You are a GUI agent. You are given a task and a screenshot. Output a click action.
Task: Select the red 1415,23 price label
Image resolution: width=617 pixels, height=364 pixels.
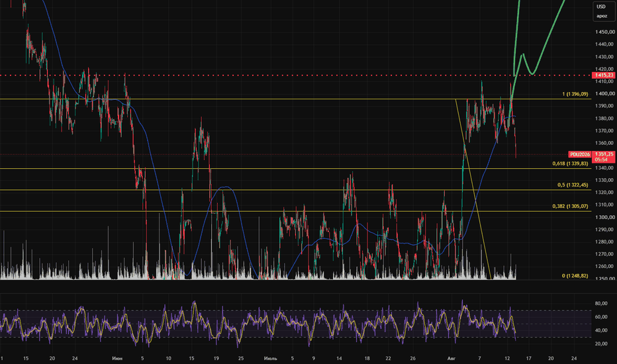[604, 75]
